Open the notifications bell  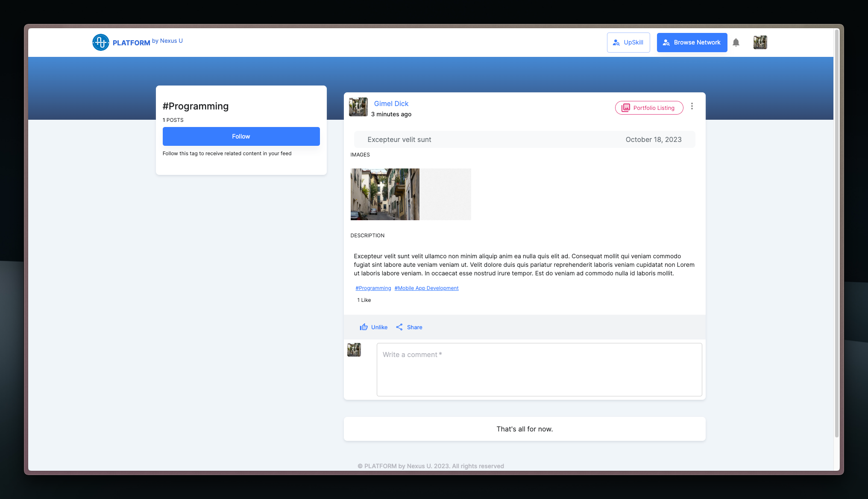click(736, 42)
